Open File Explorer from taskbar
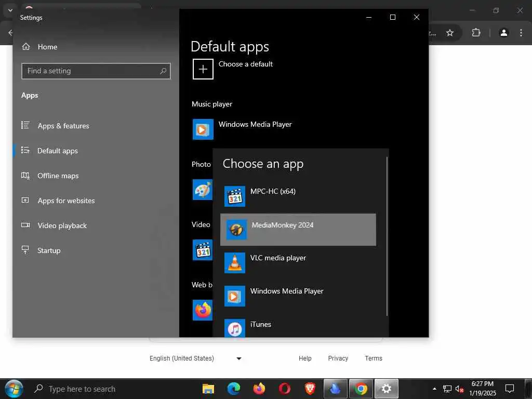Viewport: 532px width, 399px height. coord(208,389)
